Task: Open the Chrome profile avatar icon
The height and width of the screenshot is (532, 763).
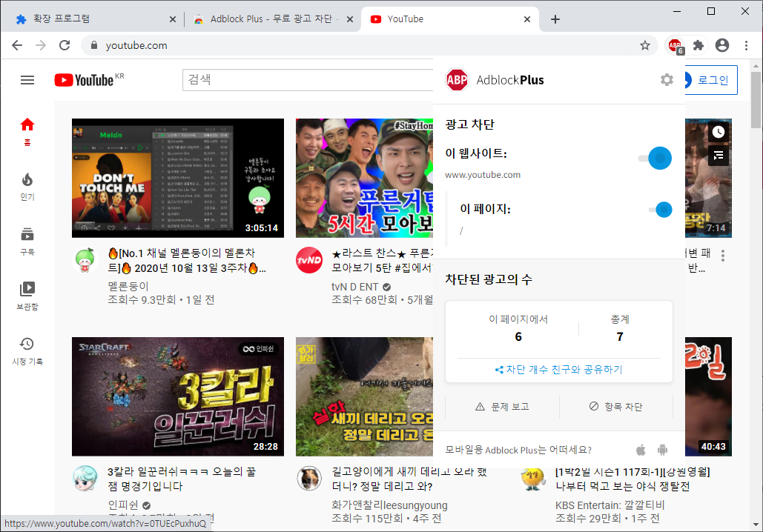Action: pos(722,46)
